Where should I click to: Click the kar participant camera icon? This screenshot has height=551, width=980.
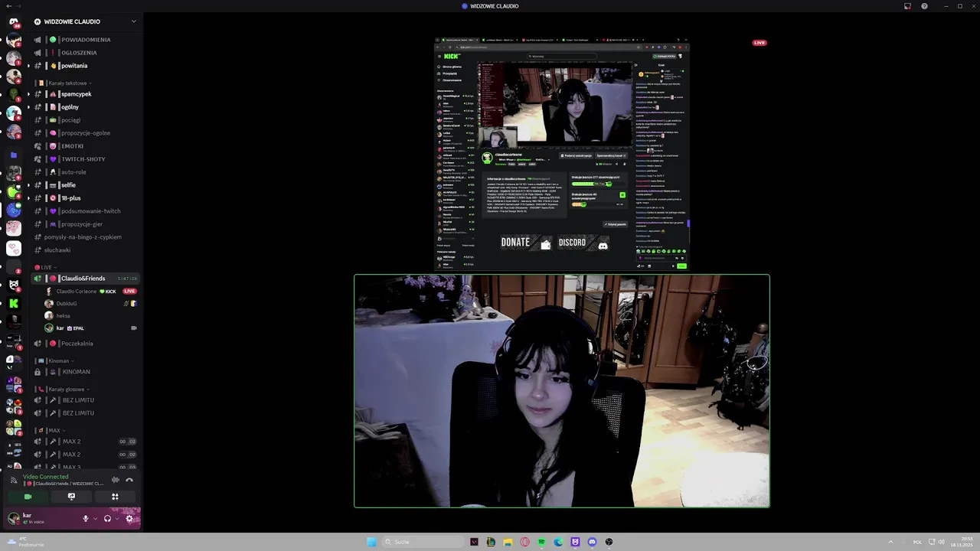[x=133, y=328]
